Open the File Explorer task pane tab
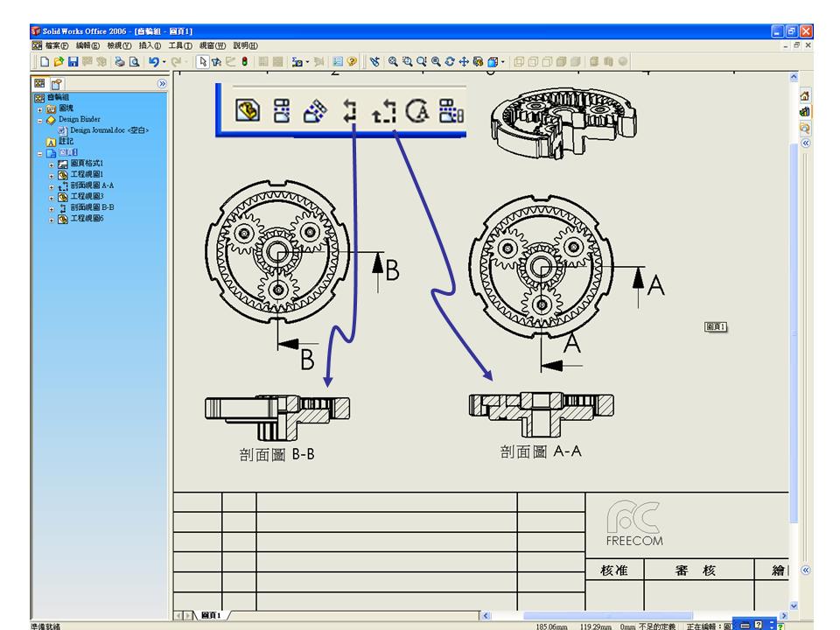 click(805, 128)
